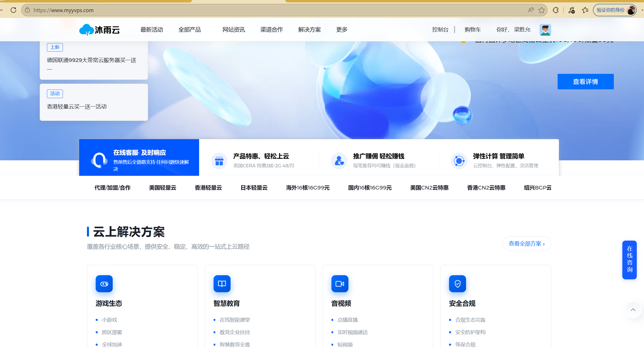Screen dimensions: 644x348
Task: Select 香港轻量云 tab
Action: tap(208, 188)
